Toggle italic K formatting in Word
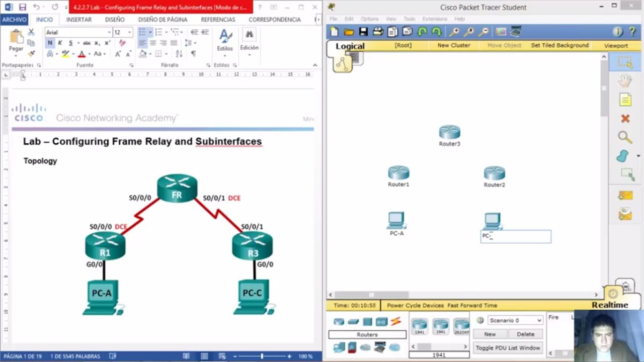Viewport: 644px width, 362px height. tap(60, 43)
